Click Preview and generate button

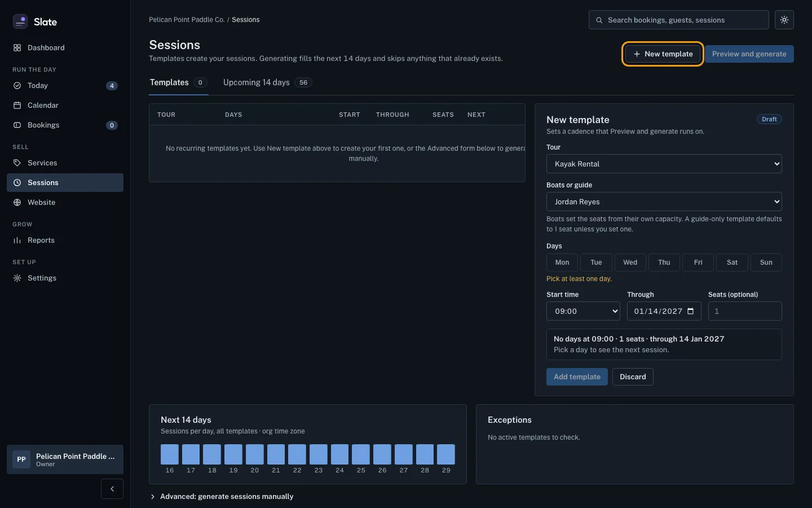coord(749,54)
